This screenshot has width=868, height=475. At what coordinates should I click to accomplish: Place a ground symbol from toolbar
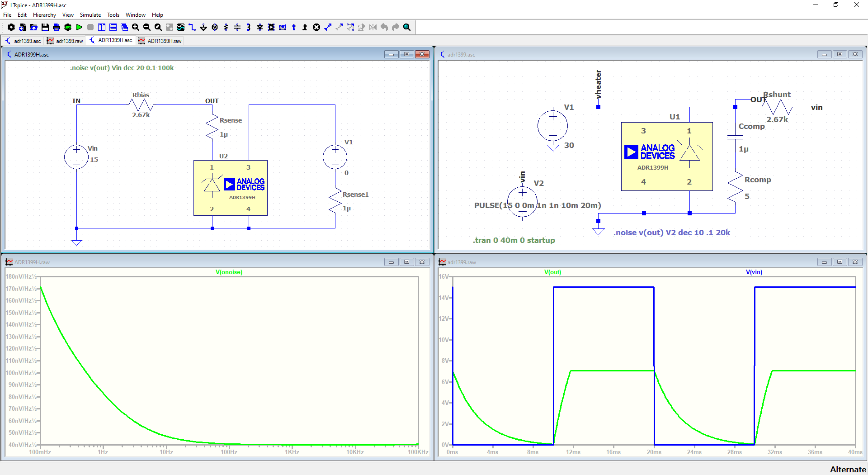203,27
